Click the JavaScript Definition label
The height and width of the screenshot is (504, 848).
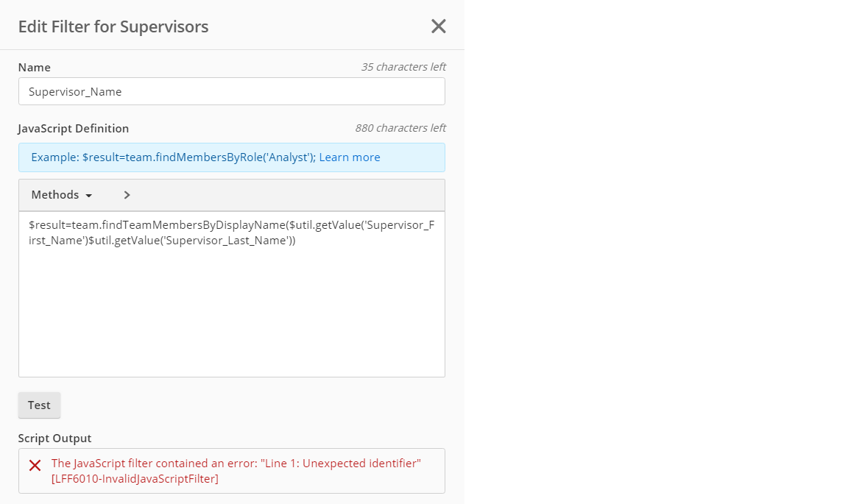(74, 129)
